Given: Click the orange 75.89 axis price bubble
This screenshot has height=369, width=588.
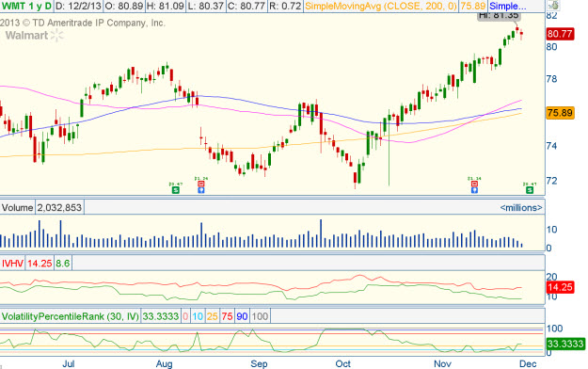Looking at the screenshot, I should [x=560, y=113].
